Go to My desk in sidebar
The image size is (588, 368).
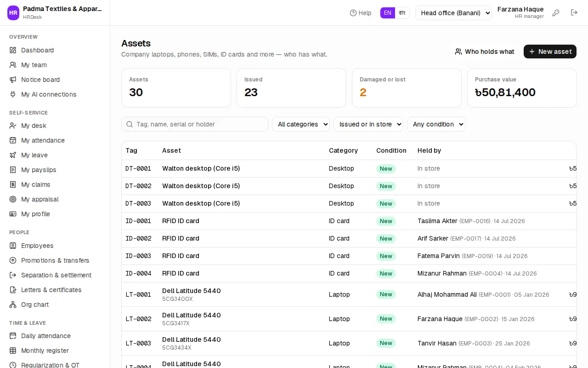click(x=55, y=126)
